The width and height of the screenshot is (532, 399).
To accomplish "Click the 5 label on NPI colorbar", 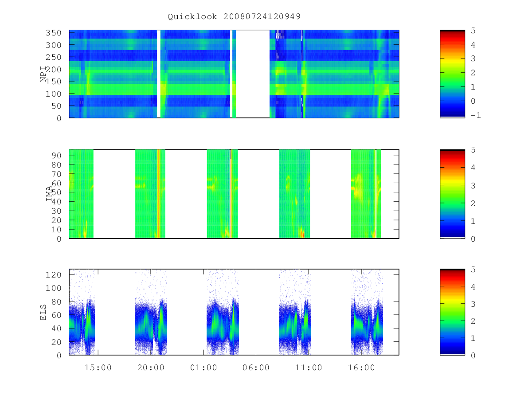I will (473, 31).
